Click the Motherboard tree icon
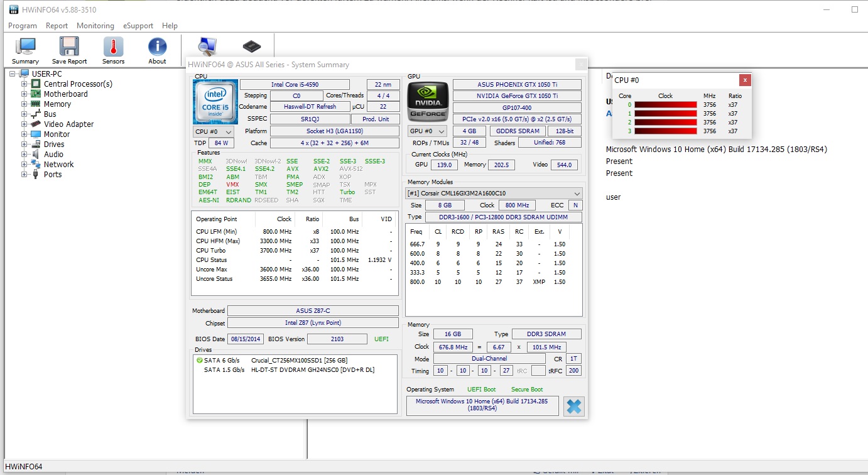868x475 pixels. [36, 94]
